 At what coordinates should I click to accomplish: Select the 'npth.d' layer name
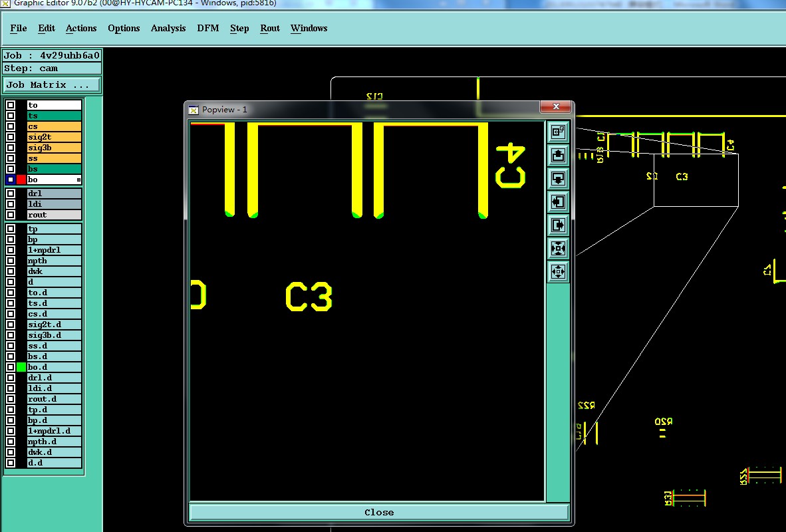point(54,442)
